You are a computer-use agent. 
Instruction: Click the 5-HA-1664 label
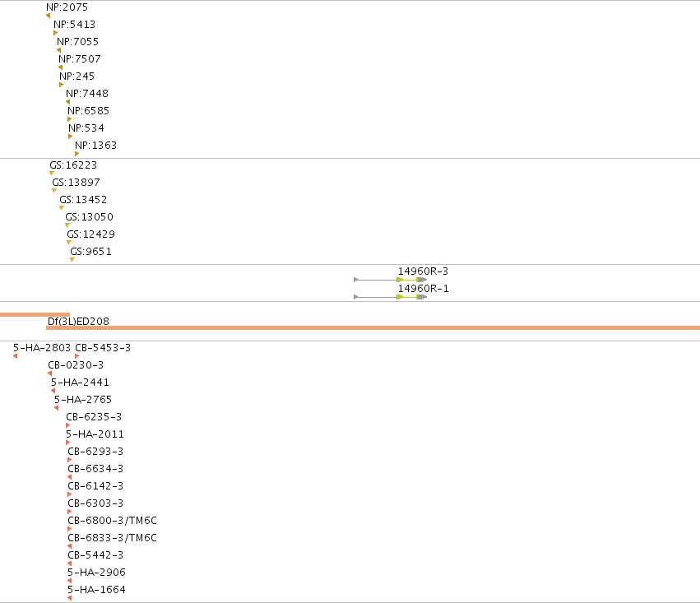coord(96,590)
